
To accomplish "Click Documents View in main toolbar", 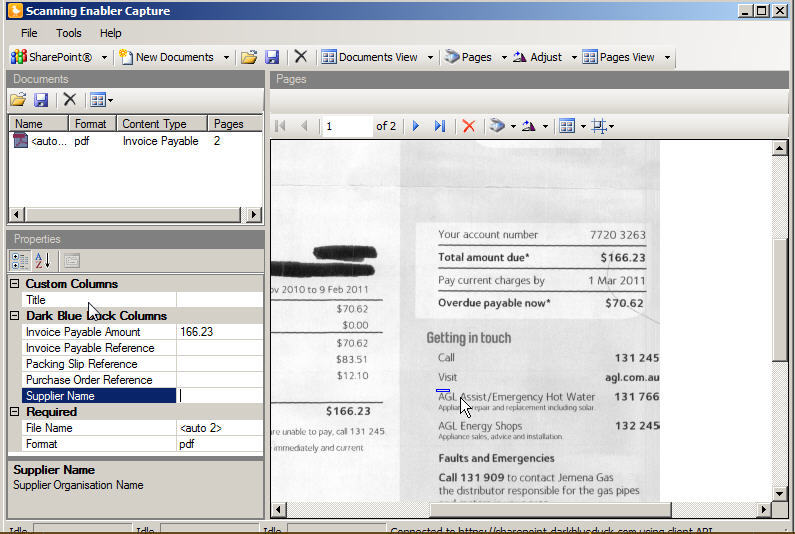I will (370, 57).
